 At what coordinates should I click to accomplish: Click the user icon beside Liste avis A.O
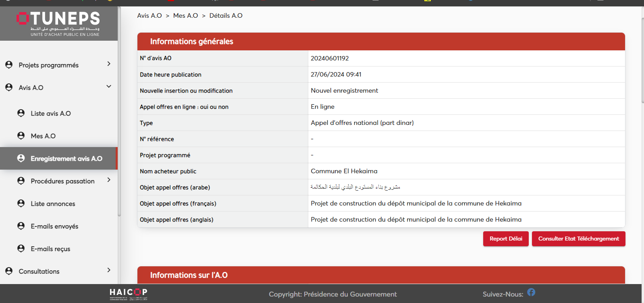21,113
